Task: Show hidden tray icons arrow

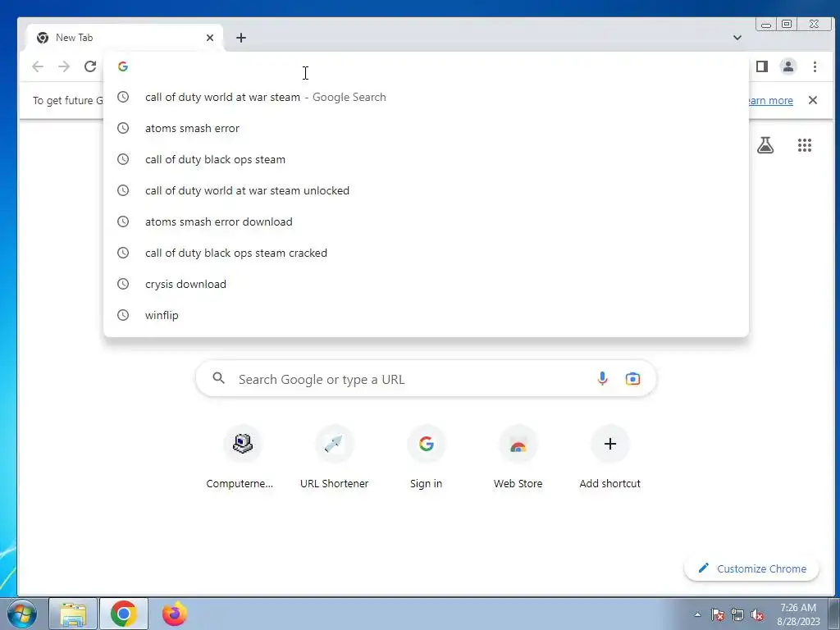Action: tap(697, 615)
